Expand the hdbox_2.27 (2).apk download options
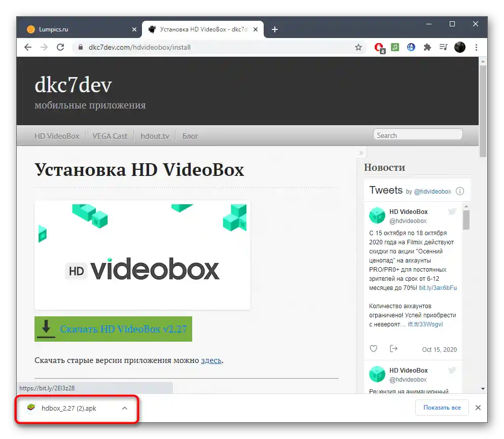The height and width of the screenshot is (439, 504). pyautogui.click(x=125, y=408)
